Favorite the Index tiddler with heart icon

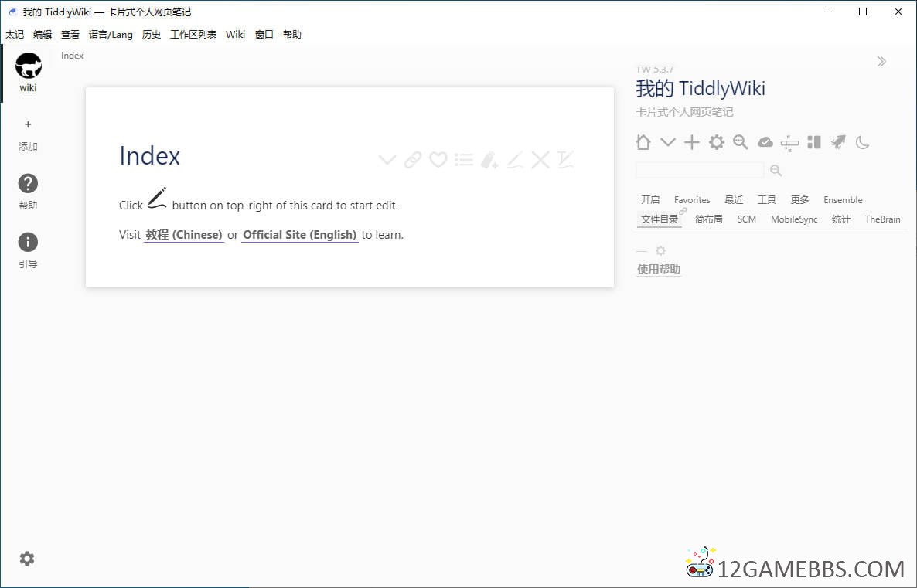[x=438, y=160]
